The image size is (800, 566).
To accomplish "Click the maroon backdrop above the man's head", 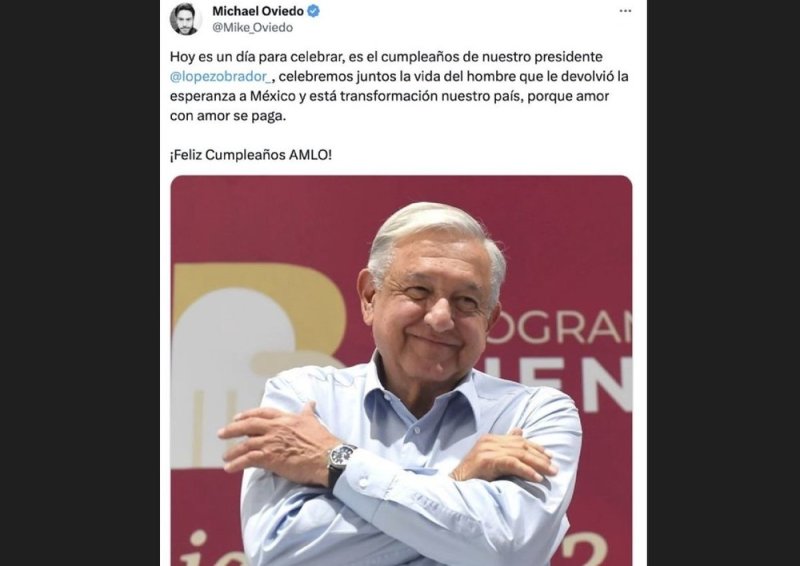I will pyautogui.click(x=434, y=190).
